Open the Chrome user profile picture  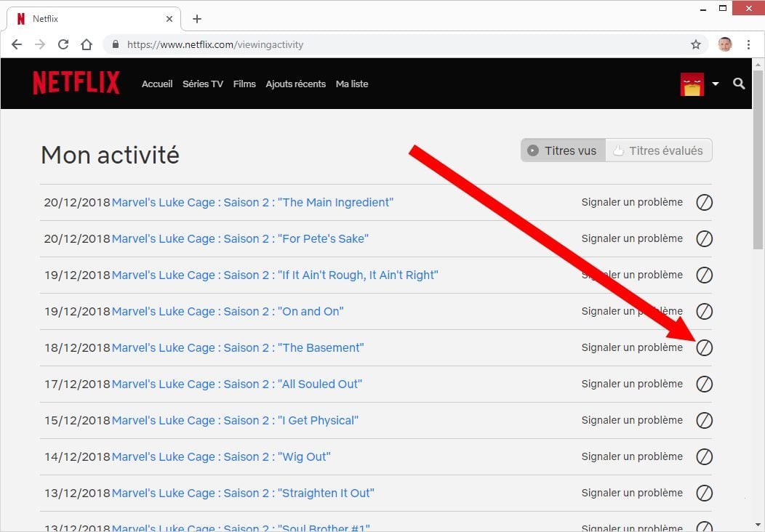pos(725,44)
